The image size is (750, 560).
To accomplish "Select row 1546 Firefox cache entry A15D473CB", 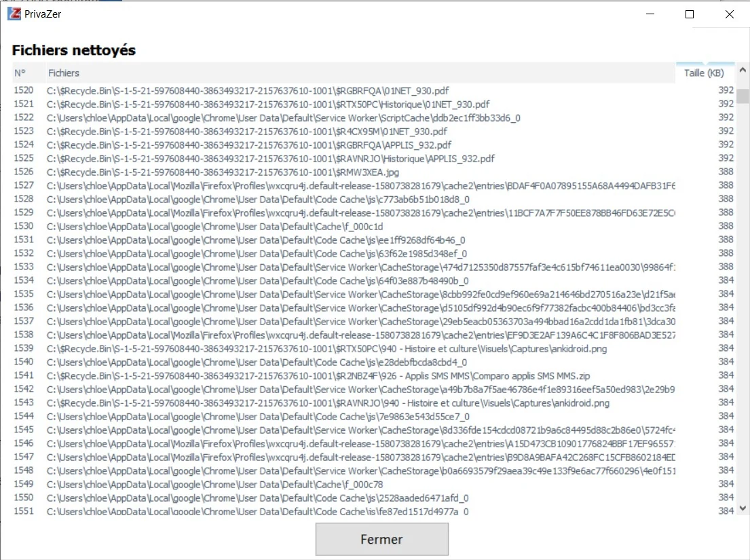I will 373,443.
